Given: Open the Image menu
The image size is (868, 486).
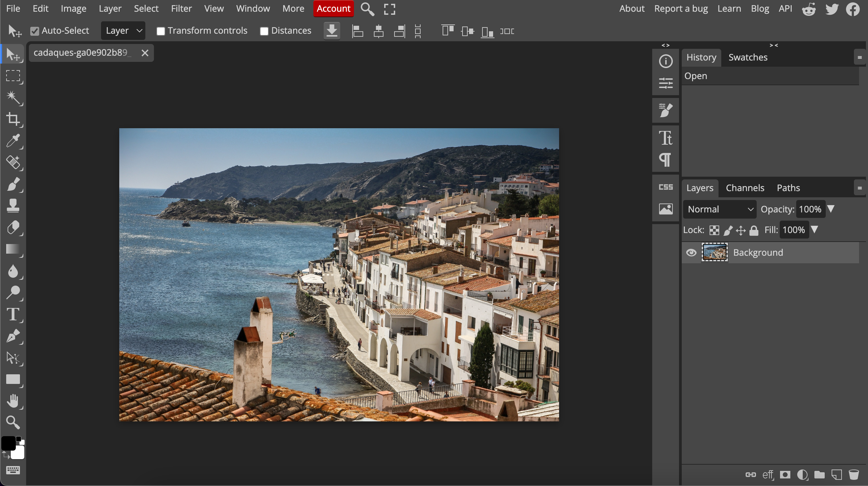Looking at the screenshot, I should click(73, 9).
